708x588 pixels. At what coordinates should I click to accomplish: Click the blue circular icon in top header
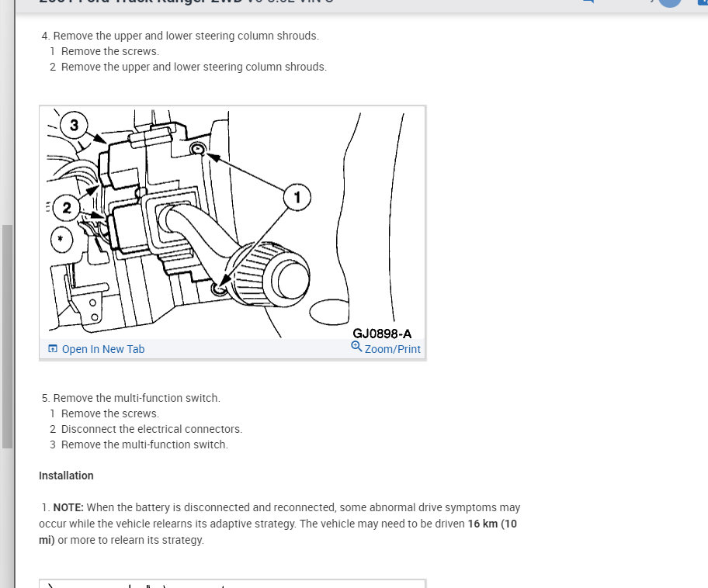(x=669, y=2)
